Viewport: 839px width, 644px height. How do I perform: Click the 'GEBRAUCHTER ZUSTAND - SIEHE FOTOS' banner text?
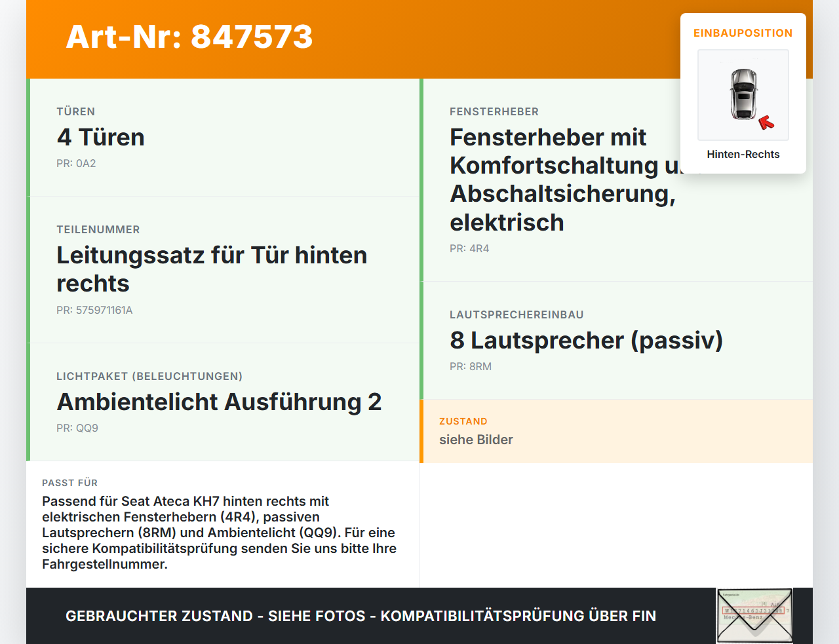361,616
